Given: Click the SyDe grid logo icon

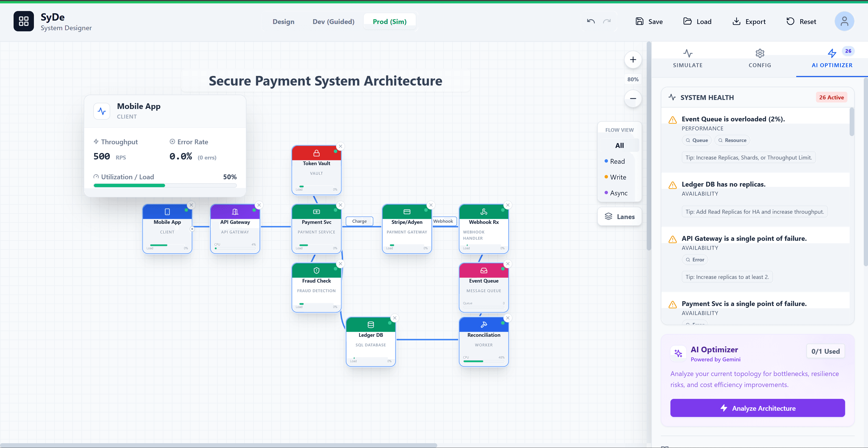Looking at the screenshot, I should pyautogui.click(x=23, y=21).
